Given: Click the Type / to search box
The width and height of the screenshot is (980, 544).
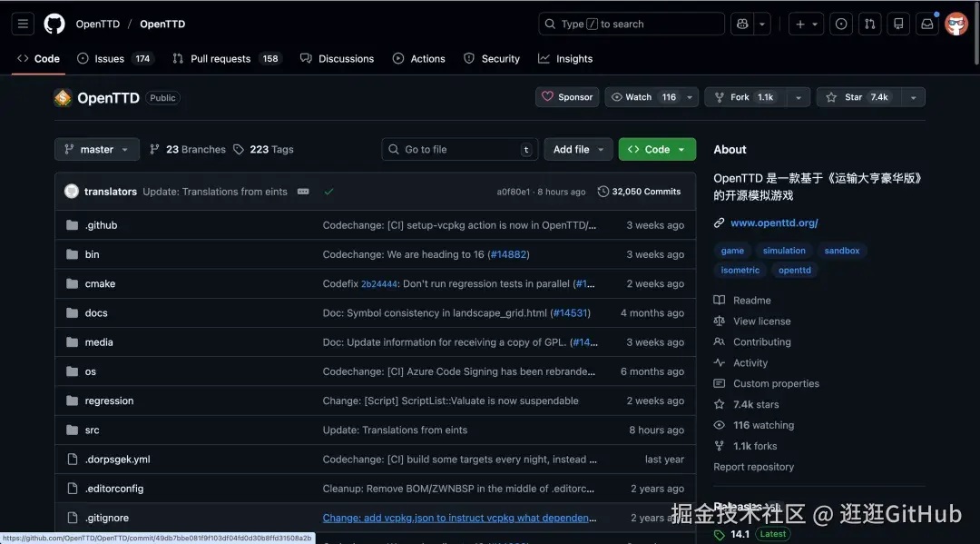Looking at the screenshot, I should click(632, 24).
